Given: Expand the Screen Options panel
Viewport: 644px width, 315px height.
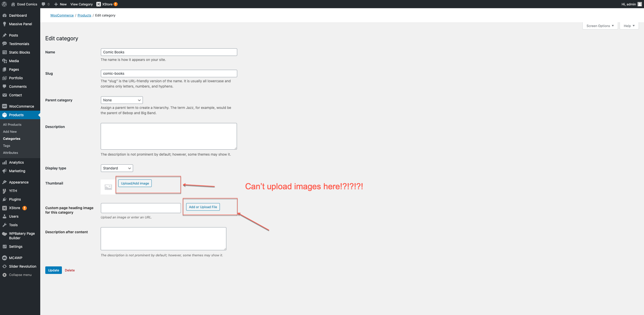Looking at the screenshot, I should point(600,26).
